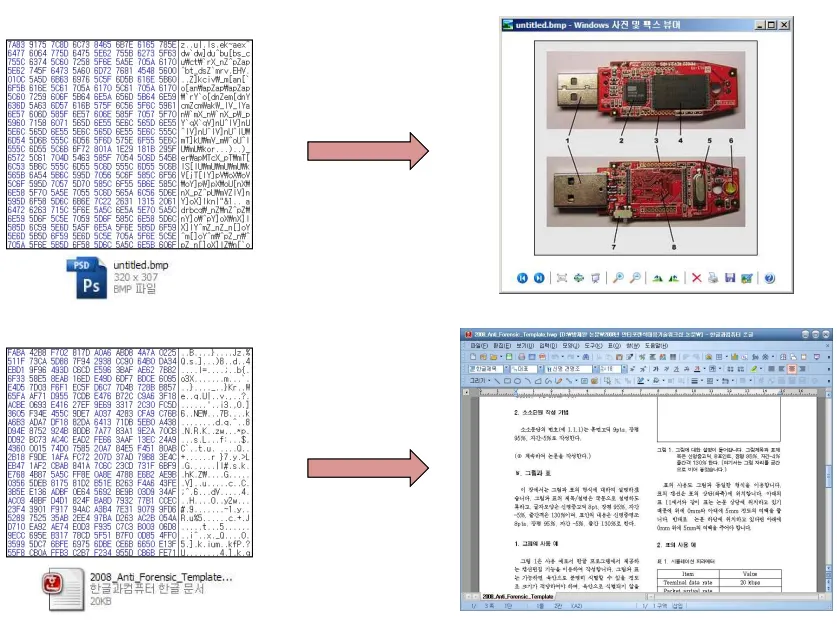The image size is (837, 626).
Task: Start the slideshow in photo viewer
Action: 596,278
